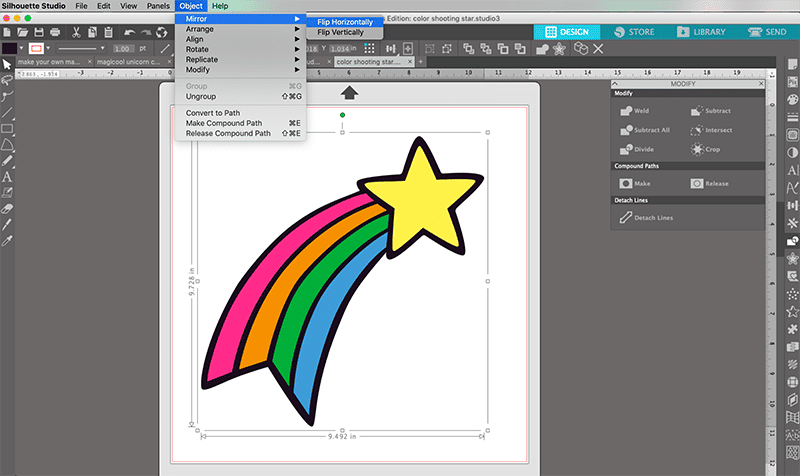Click the Offset star icon in the toolbar

point(559,49)
